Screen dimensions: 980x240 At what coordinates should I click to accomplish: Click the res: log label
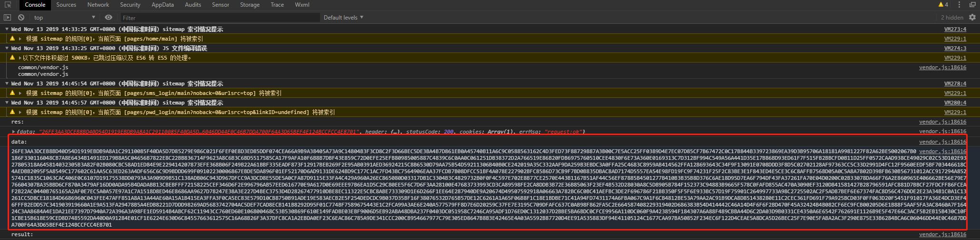(18, 122)
